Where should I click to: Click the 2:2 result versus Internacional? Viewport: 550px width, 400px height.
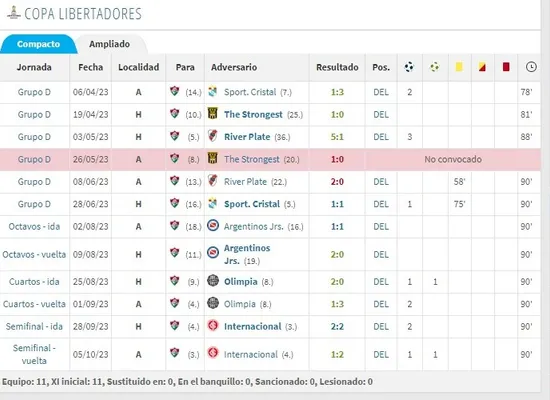tap(337, 326)
